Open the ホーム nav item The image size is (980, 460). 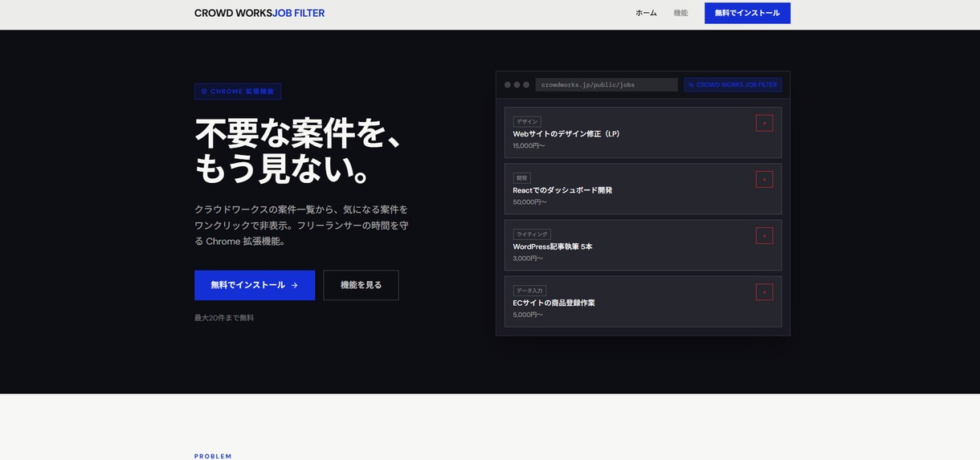click(x=646, y=13)
